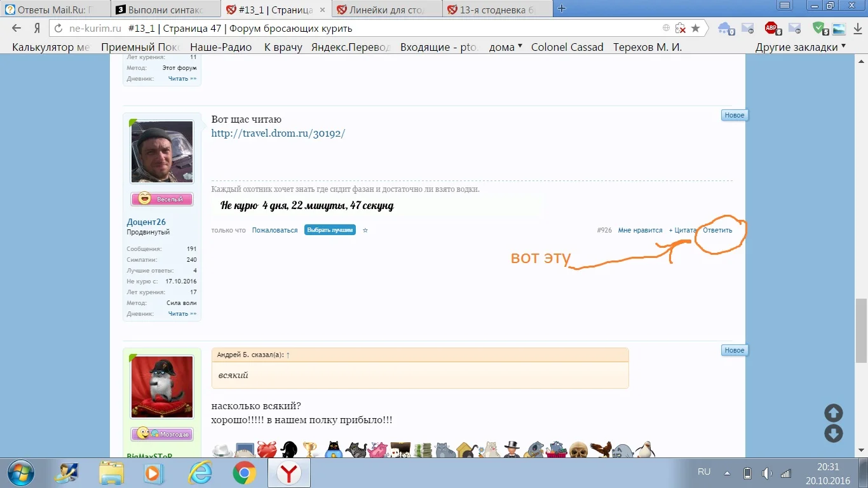Open the "Другие закладки" dropdown
This screenshot has height=488, width=868.
click(x=797, y=46)
